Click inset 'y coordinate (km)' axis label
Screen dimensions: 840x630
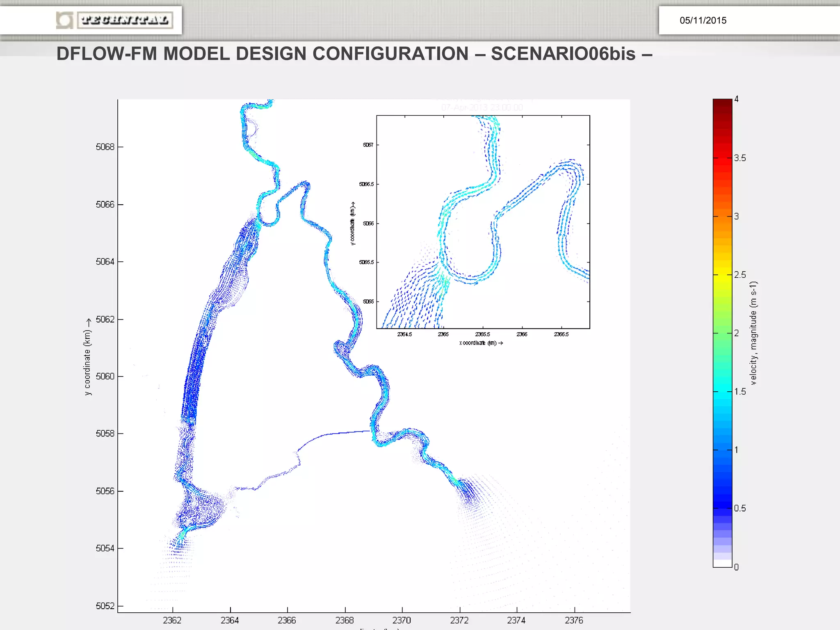tap(353, 223)
